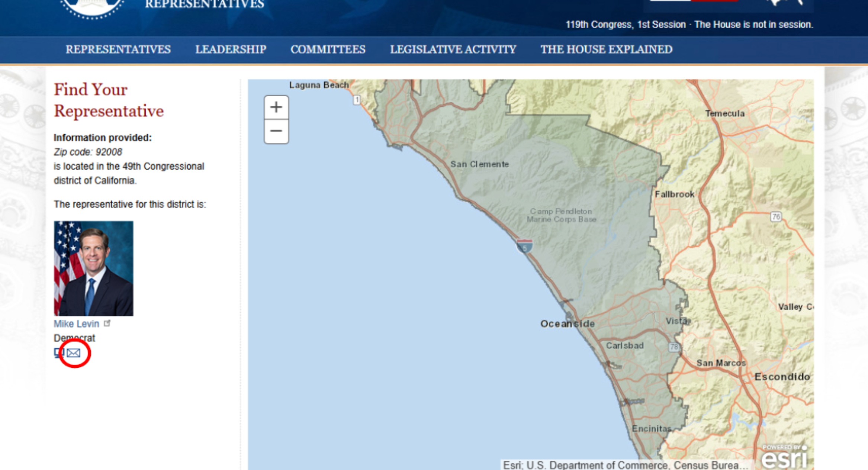Click Mike Levin's portrait photo
The image size is (868, 470).
[x=93, y=268]
